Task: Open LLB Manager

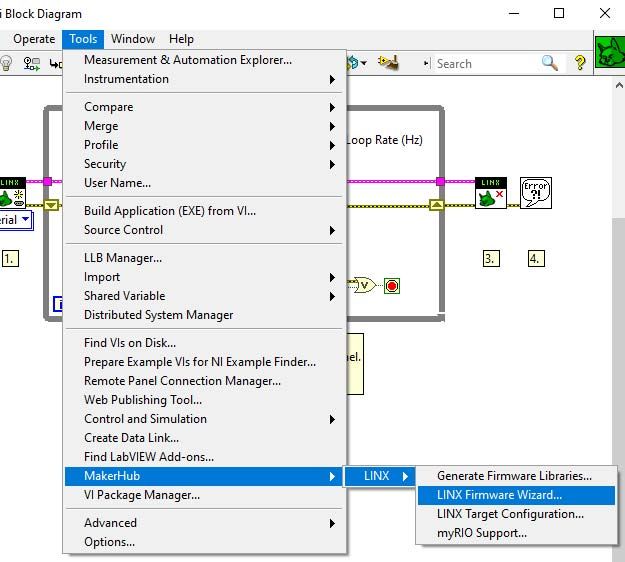Action: [204, 258]
